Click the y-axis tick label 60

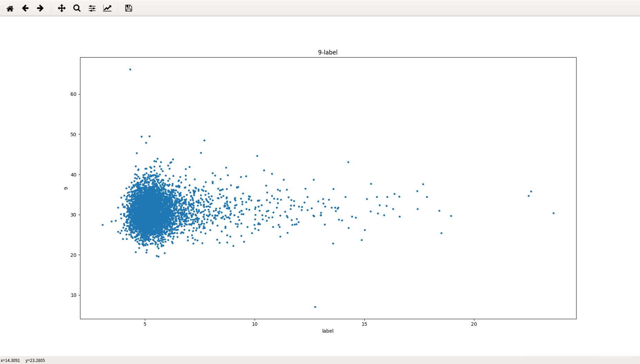click(73, 94)
